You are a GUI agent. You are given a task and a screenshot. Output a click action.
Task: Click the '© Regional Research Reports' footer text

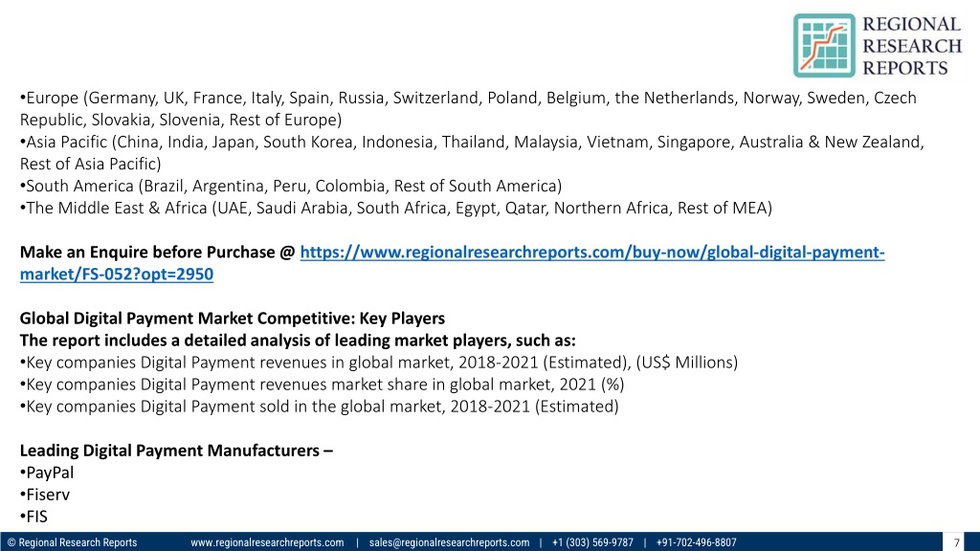coord(72,542)
